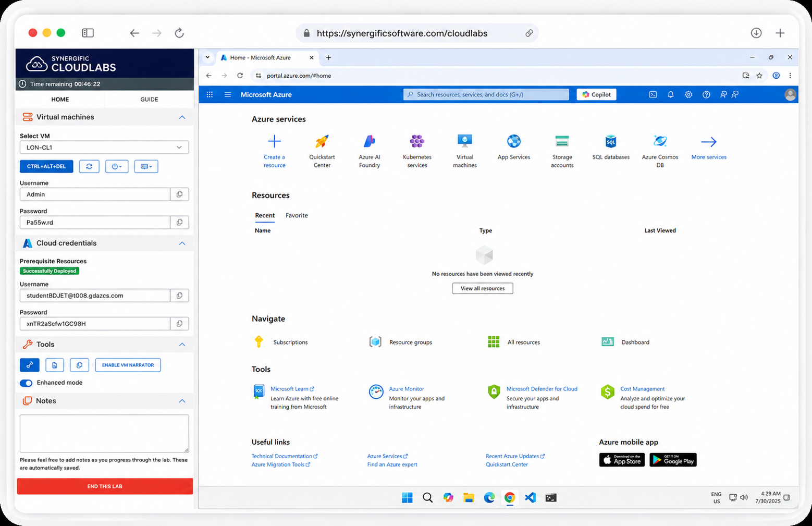
Task: Open Azure Cloud Shell icon in header
Action: pyautogui.click(x=653, y=94)
